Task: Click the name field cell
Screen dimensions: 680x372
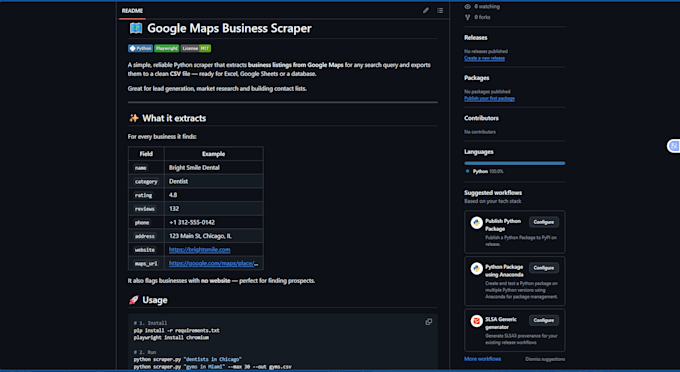Action: tap(146, 168)
